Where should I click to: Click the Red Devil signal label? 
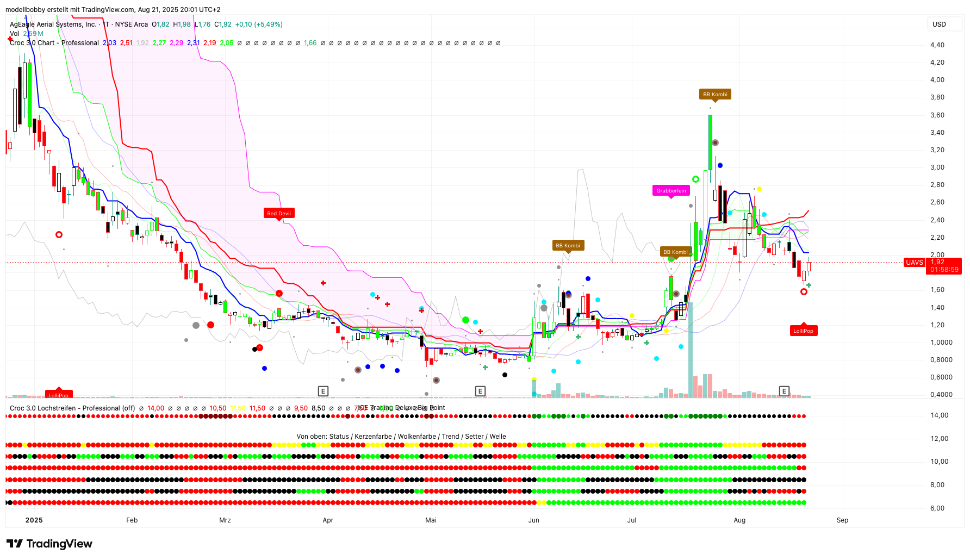coord(278,213)
